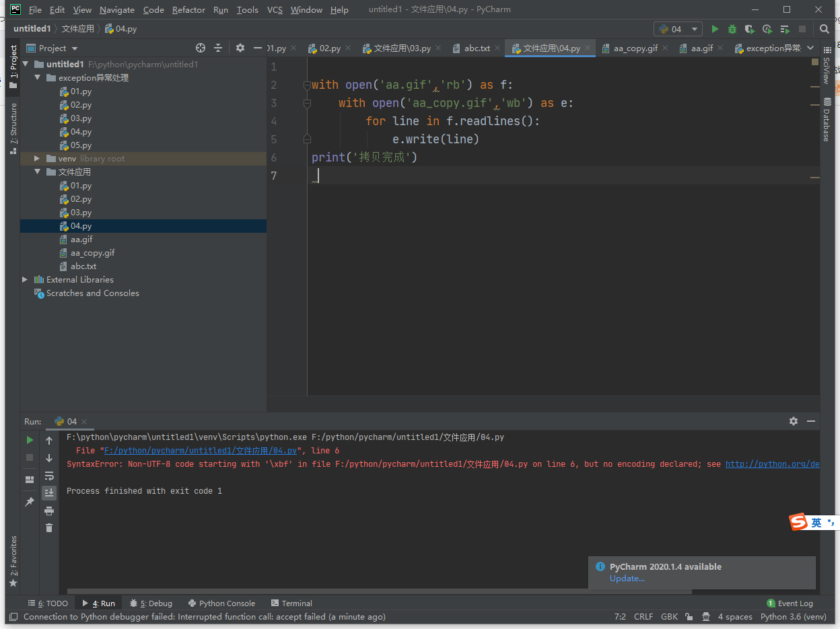
Task: Start debugging with the green bug icon
Action: [x=732, y=29]
